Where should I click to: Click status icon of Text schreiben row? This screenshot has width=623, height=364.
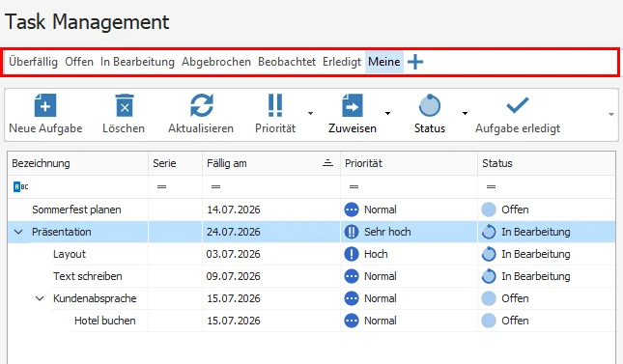pyautogui.click(x=489, y=276)
